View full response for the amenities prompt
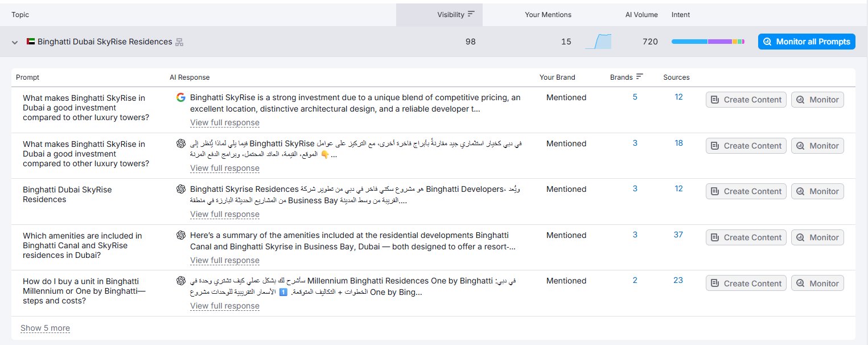 (225, 260)
